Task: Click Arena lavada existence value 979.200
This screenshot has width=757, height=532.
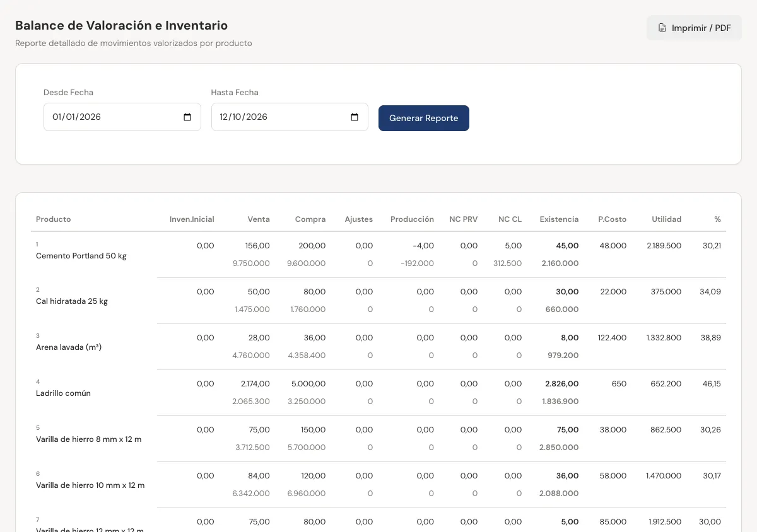Action: click(x=563, y=356)
